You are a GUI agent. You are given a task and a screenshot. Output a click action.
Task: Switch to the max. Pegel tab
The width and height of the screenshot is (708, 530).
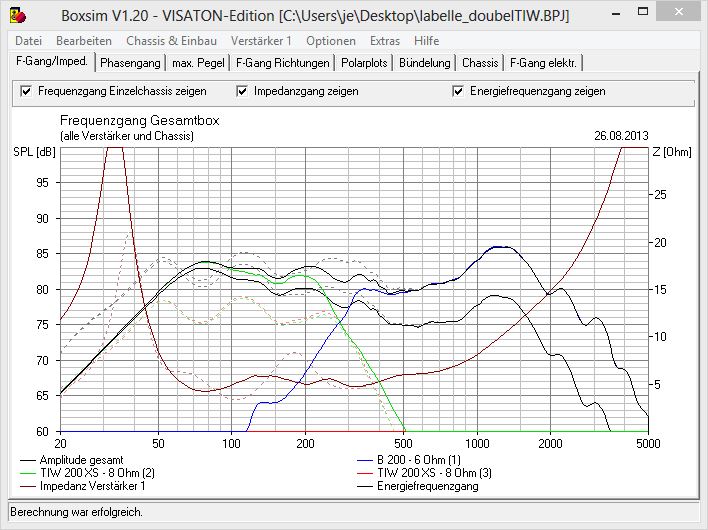pyautogui.click(x=198, y=63)
